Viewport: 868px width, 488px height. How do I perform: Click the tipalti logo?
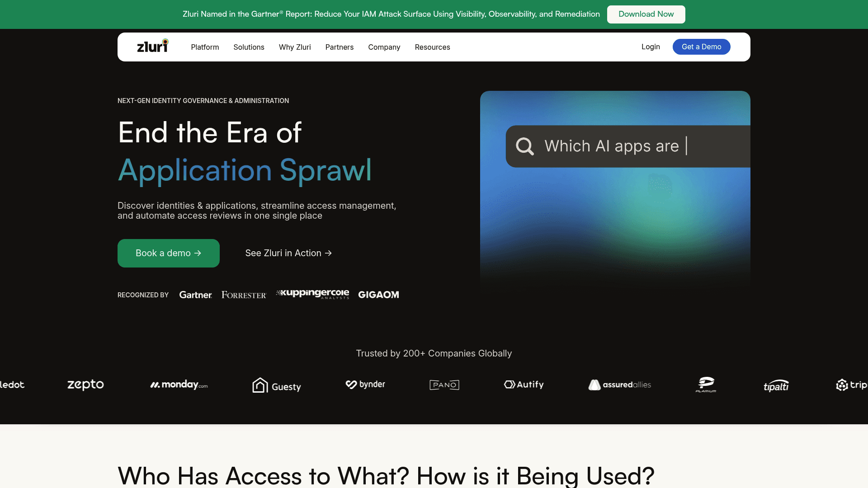pos(776,385)
